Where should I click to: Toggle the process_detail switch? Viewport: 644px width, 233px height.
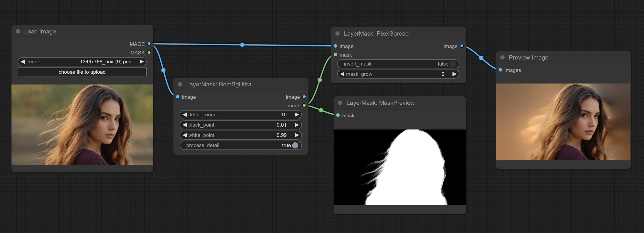[x=295, y=145]
